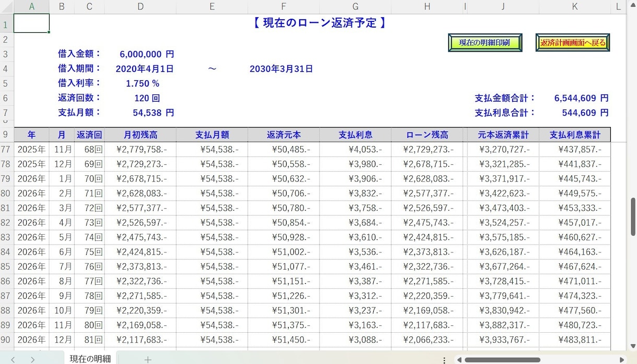The height and width of the screenshot is (364, 637).
Task: Click the ローン残高 column heading
Action: coord(427,135)
